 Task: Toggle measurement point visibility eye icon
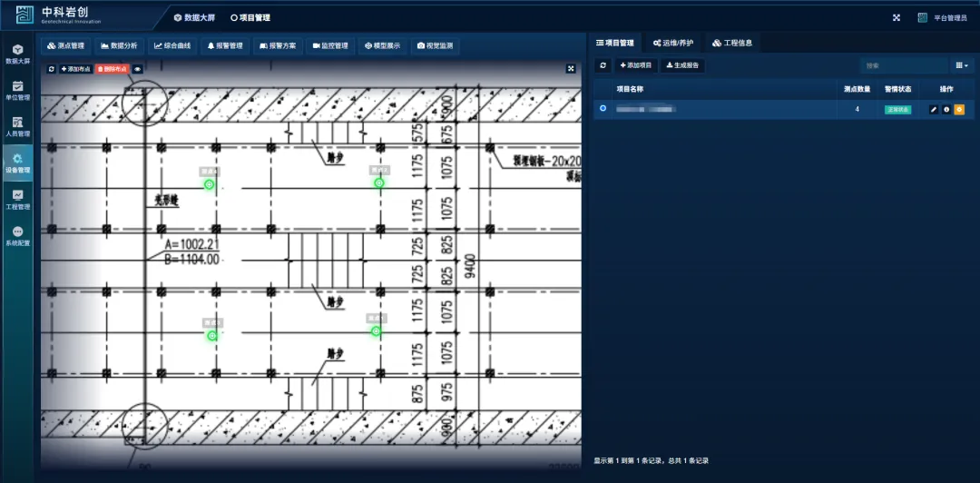tap(138, 69)
